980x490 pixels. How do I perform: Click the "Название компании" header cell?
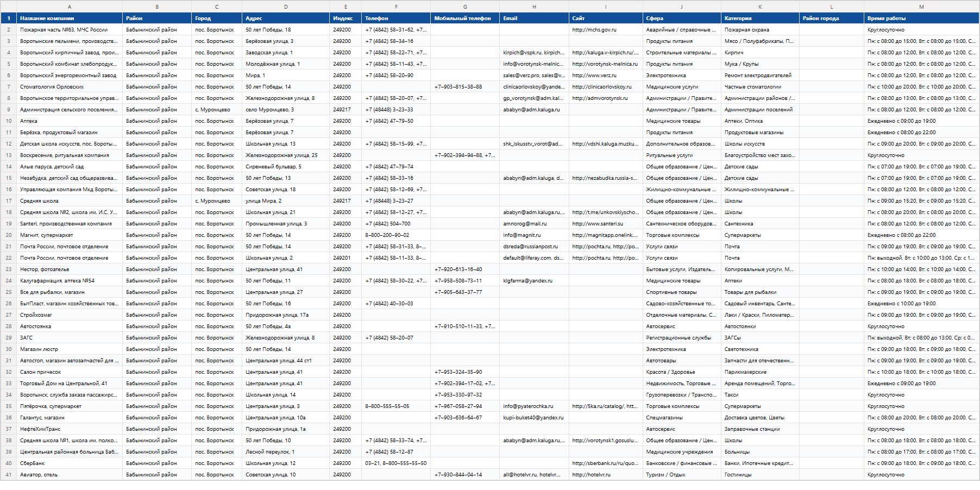coord(70,18)
